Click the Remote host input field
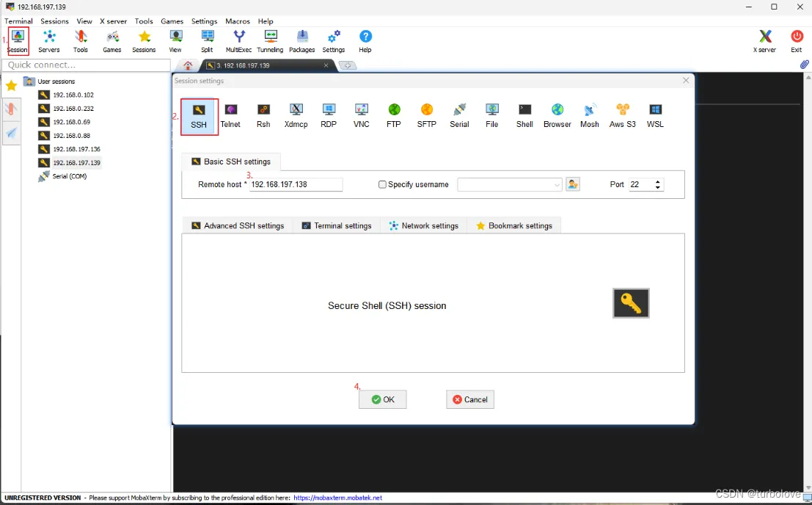 296,184
